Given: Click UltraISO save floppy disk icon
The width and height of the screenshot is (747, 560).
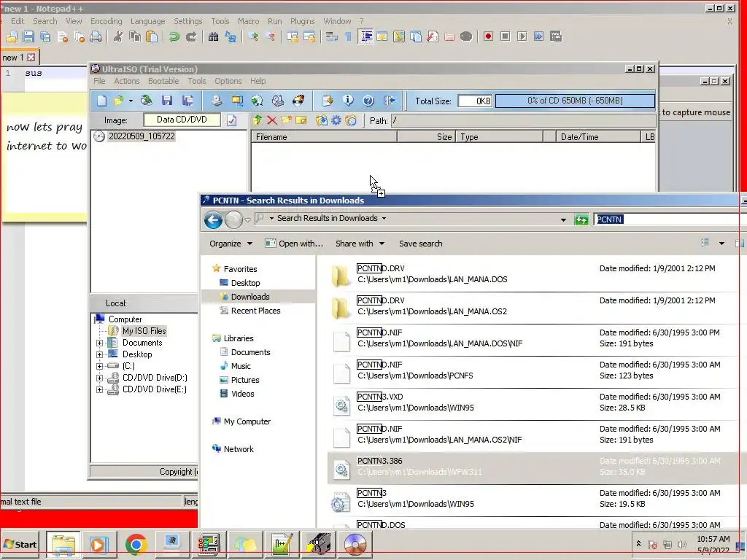Looking at the screenshot, I should pos(167,101).
